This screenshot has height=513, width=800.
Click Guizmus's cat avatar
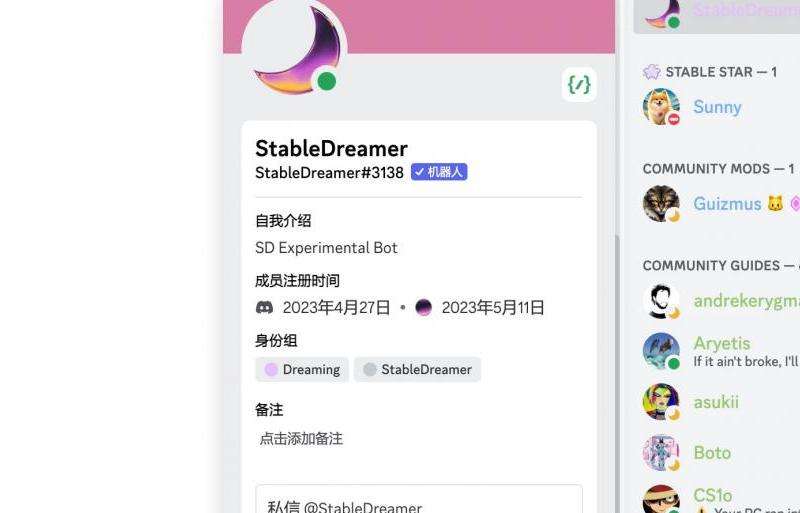661,204
